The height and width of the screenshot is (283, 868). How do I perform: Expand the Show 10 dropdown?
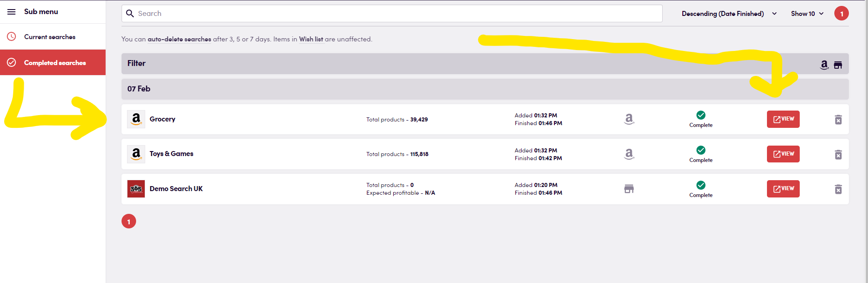coord(807,14)
